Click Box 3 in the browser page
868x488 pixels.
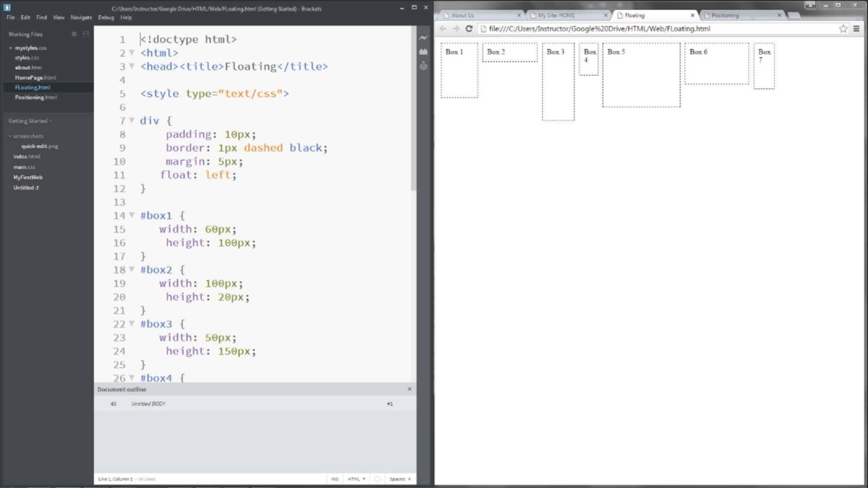[558, 82]
